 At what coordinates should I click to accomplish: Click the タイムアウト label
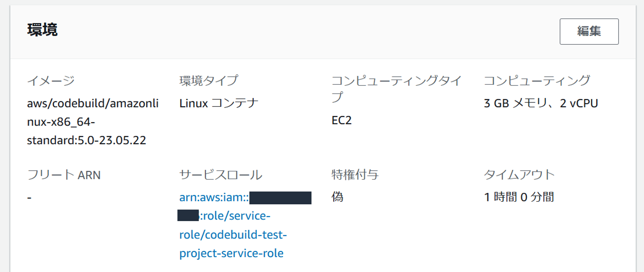pyautogui.click(x=518, y=175)
